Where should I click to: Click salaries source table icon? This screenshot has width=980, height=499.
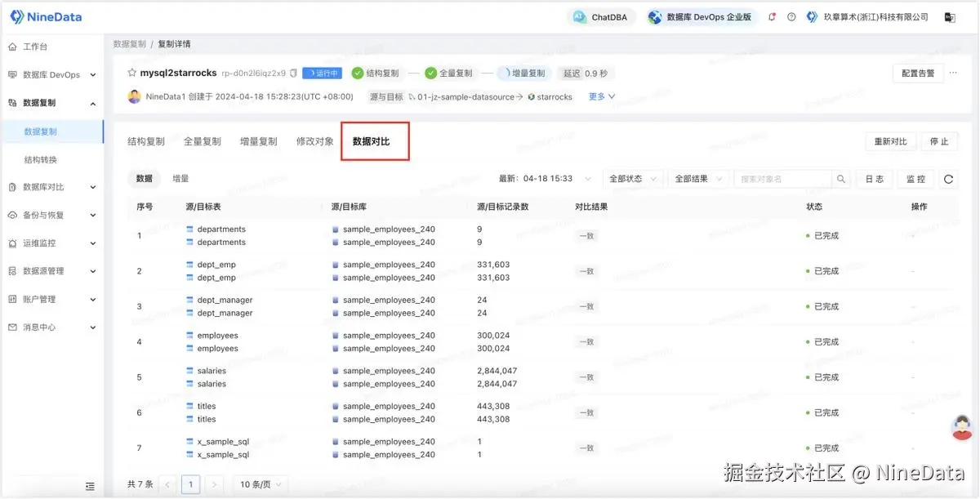pyautogui.click(x=190, y=371)
